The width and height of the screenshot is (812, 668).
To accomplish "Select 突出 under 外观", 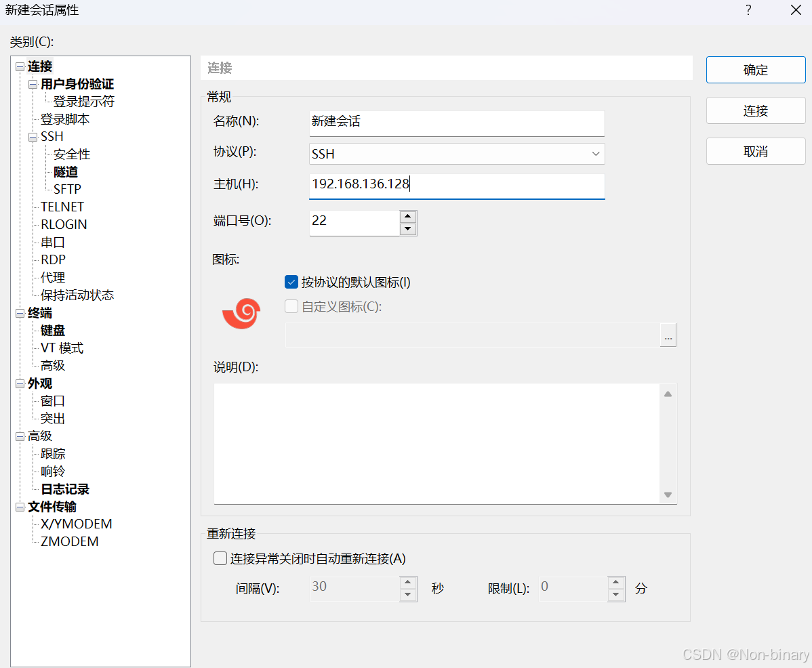I will coord(53,419).
